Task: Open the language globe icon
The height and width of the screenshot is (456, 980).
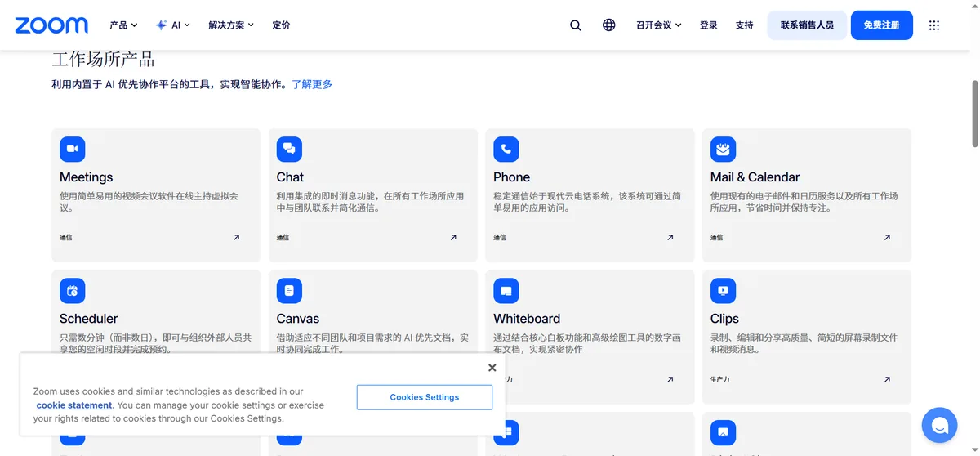Action: coord(609,25)
